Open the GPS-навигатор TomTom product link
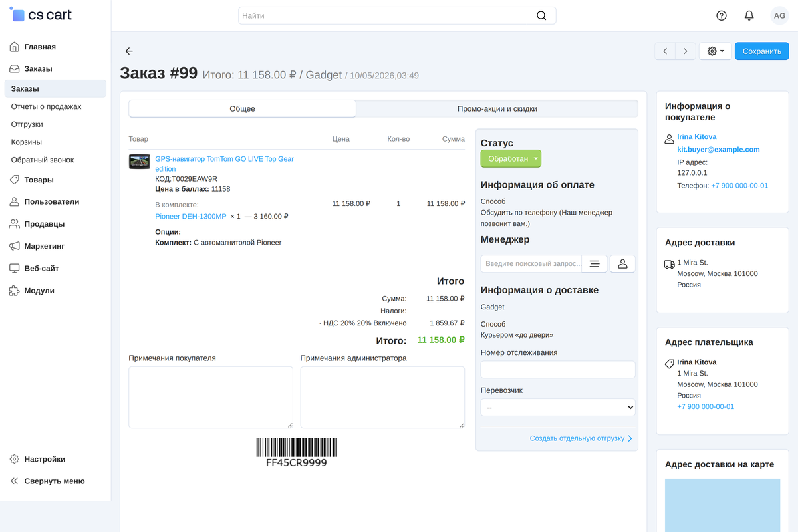This screenshot has width=798, height=532. coord(224,164)
